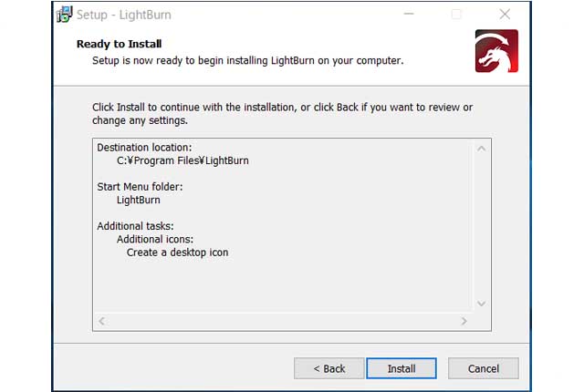
Task: Click the LightBurn dragon logo
Action: 496,51
